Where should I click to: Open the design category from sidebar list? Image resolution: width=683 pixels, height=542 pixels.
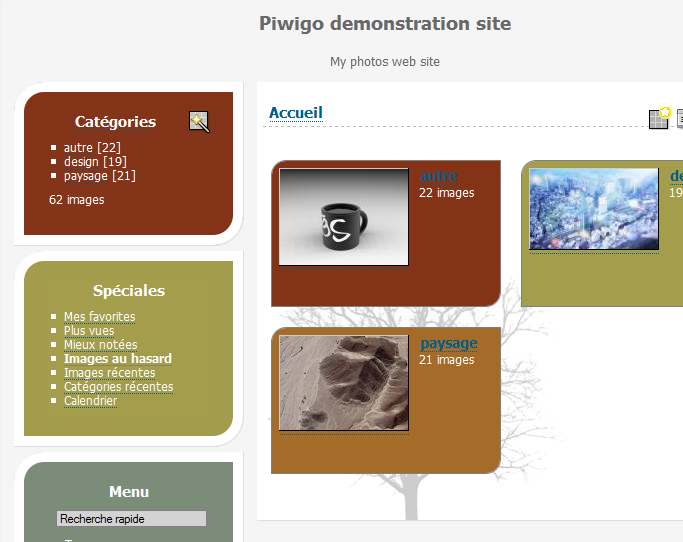81,162
